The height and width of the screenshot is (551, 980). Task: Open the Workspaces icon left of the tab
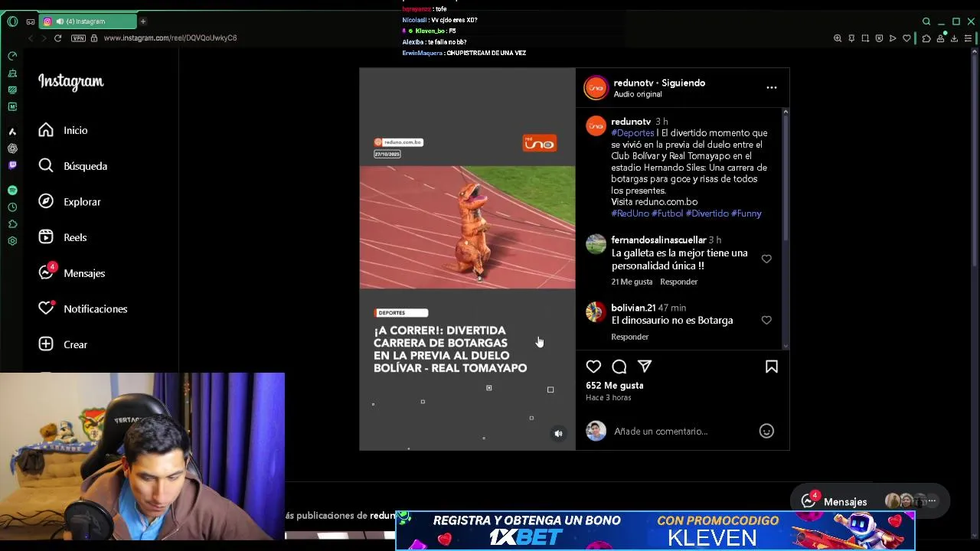pos(30,21)
